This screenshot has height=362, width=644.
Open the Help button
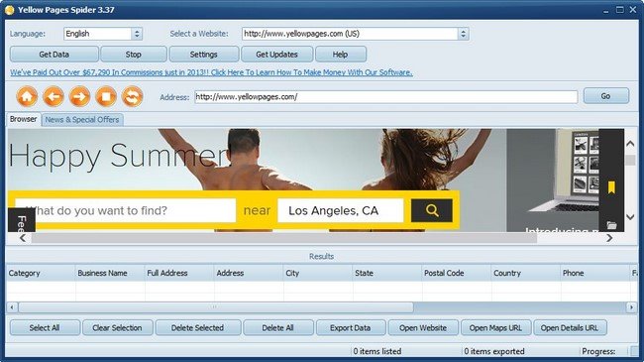(341, 55)
